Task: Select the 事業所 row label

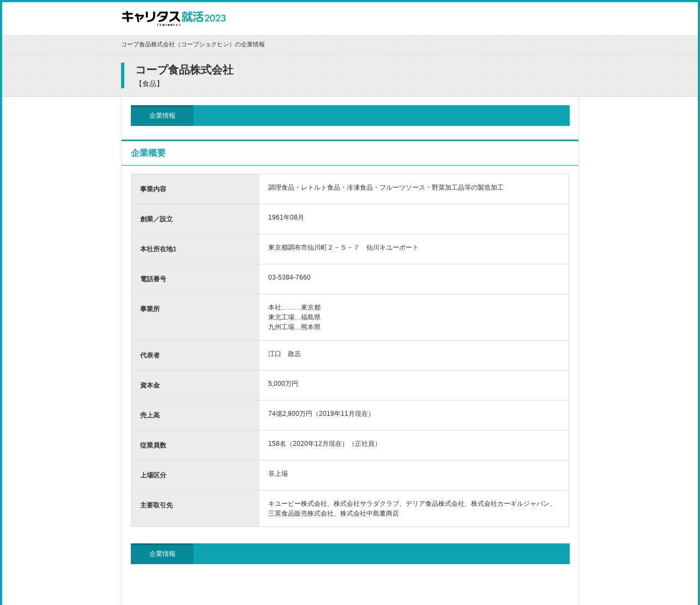Action: pos(150,309)
